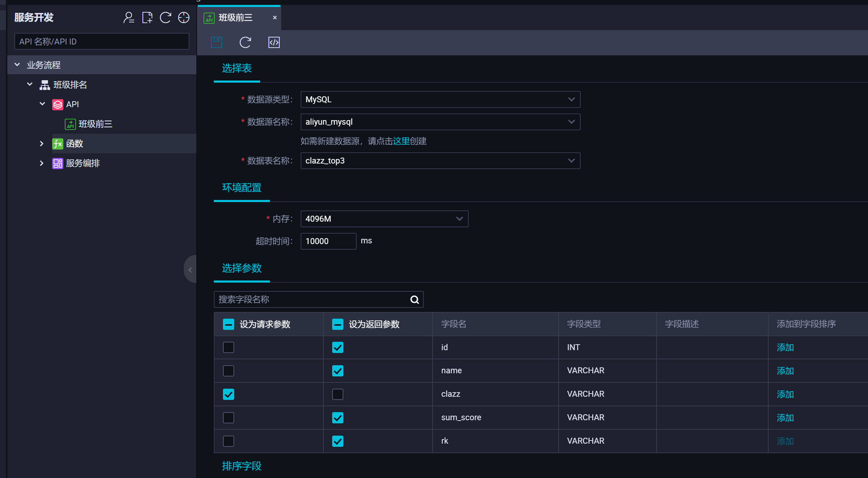Image resolution: width=868 pixels, height=478 pixels.
Task: Expand the 函数 tree node
Action: (42, 144)
